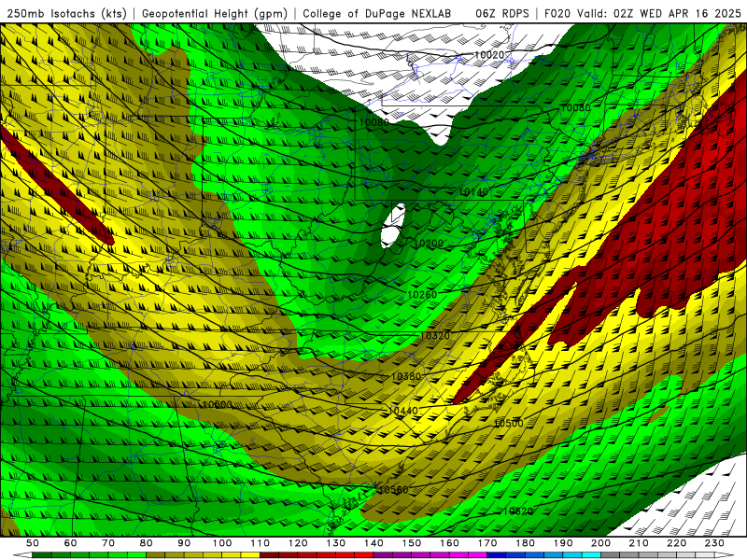Click the "06Z RDPS" model run text

pyautogui.click(x=502, y=14)
